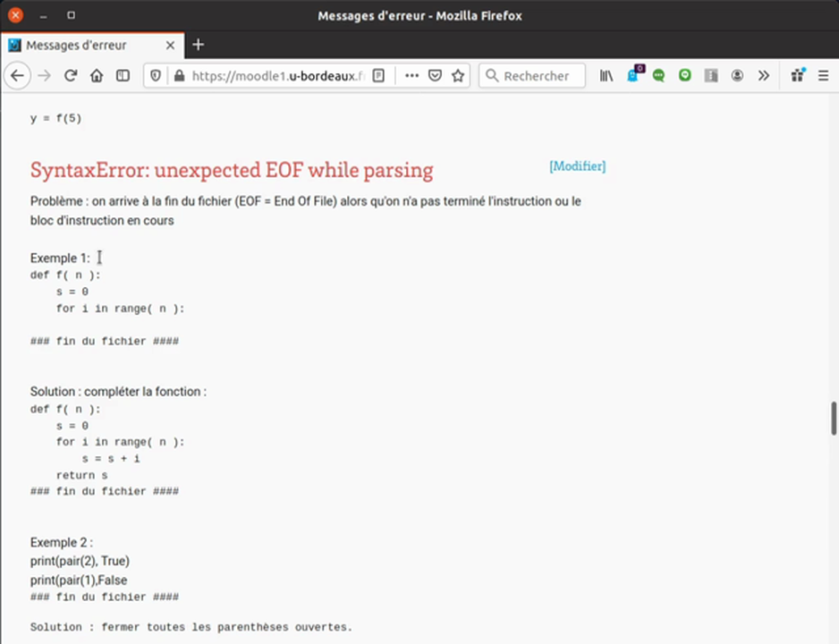The image size is (839, 644).
Task: Bookmark this page with the star
Action: click(458, 76)
